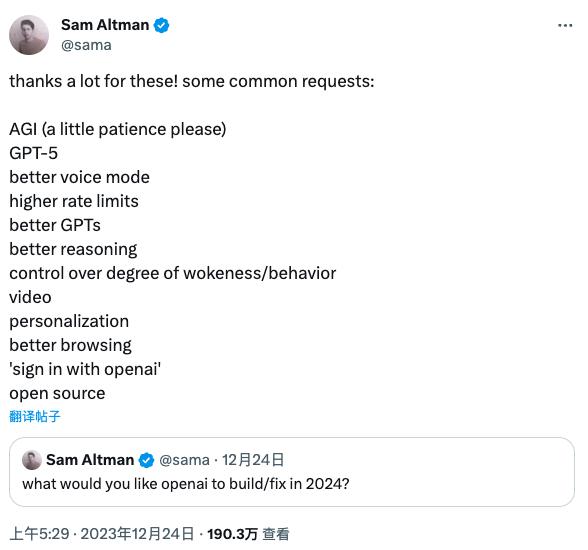This screenshot has height=550, width=588.
Task: Click the 查看 views label
Action: pyautogui.click(x=276, y=534)
